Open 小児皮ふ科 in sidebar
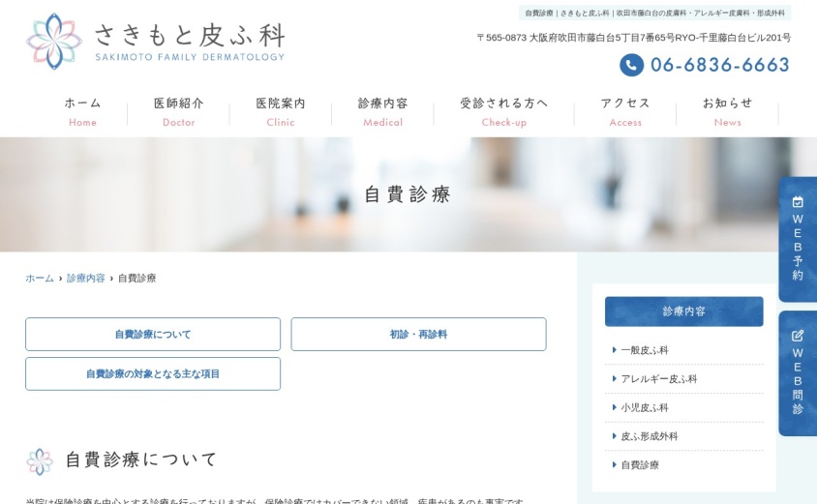 tap(645, 407)
